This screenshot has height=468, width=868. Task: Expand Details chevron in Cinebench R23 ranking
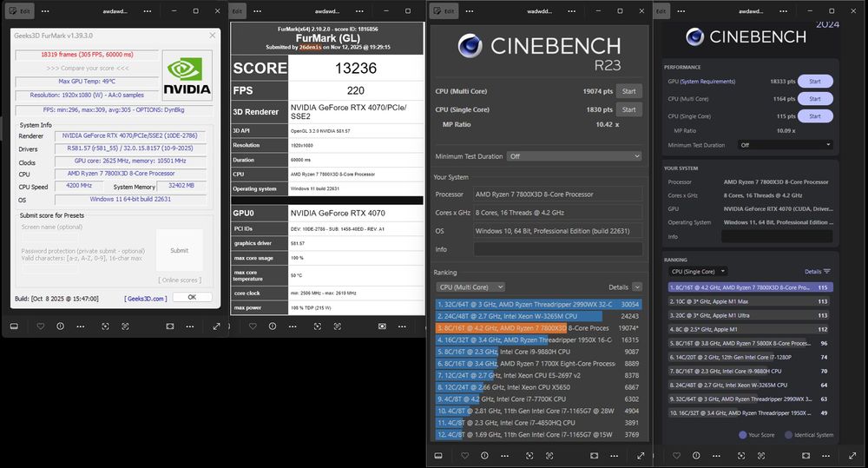point(637,287)
